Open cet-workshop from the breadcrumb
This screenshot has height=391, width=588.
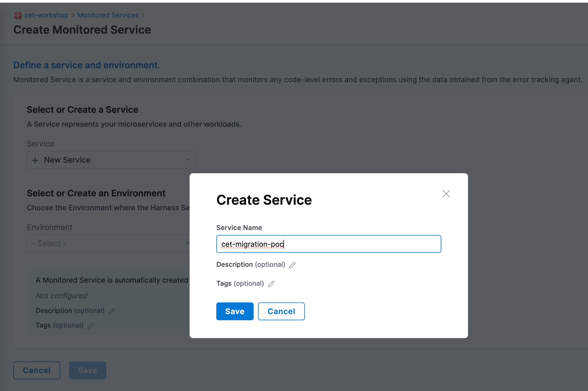click(46, 15)
